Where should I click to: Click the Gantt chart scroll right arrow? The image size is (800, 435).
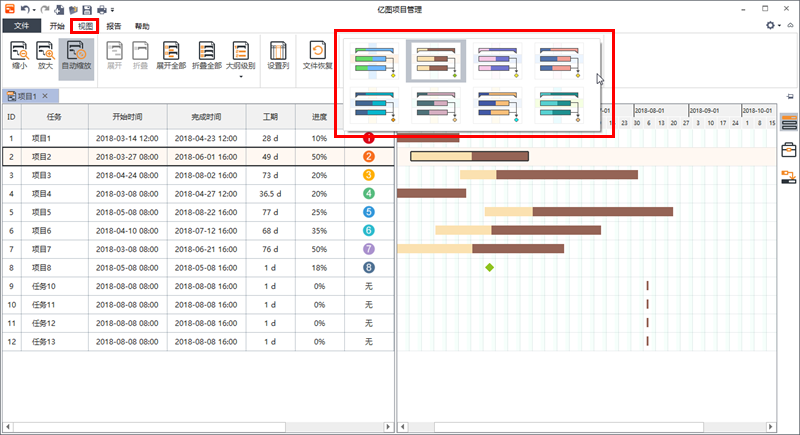point(770,426)
